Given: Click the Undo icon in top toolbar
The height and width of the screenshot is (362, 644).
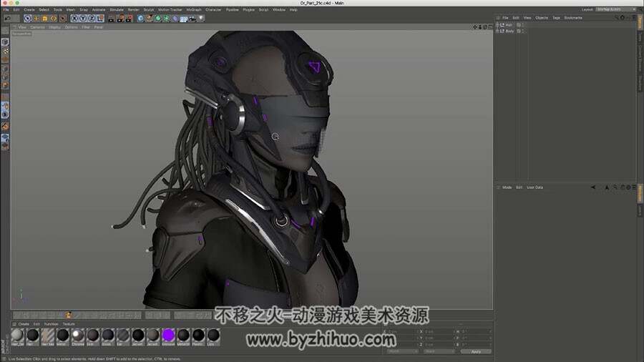Looking at the screenshot, I should pyautogui.click(x=7, y=19).
